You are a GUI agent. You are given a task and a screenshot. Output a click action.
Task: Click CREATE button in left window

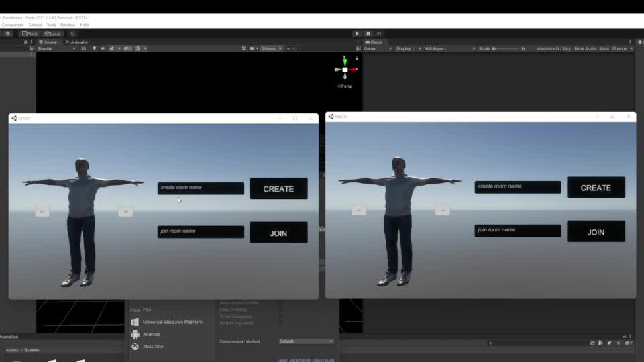click(278, 189)
